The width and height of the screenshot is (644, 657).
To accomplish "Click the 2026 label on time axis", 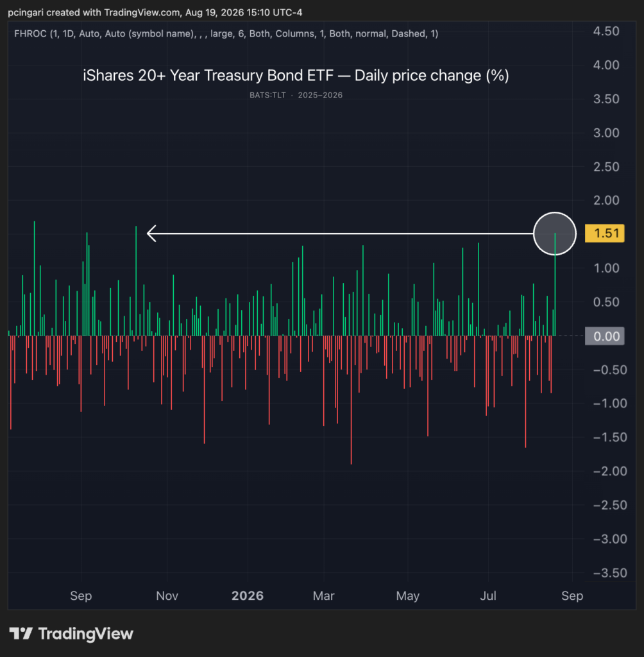I will (x=248, y=596).
